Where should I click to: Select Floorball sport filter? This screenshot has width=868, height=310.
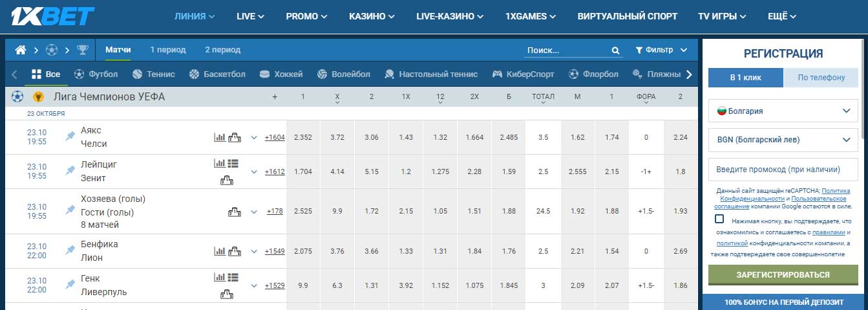tap(593, 74)
